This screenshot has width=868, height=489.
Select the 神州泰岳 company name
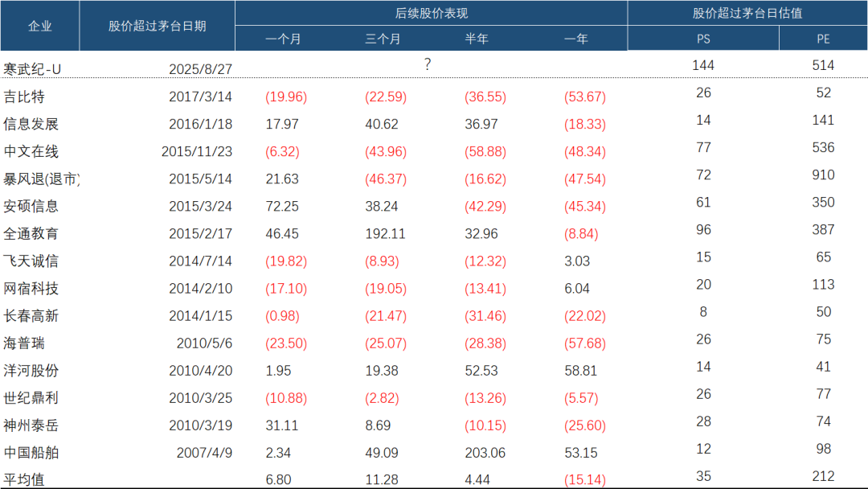pyautogui.click(x=31, y=425)
